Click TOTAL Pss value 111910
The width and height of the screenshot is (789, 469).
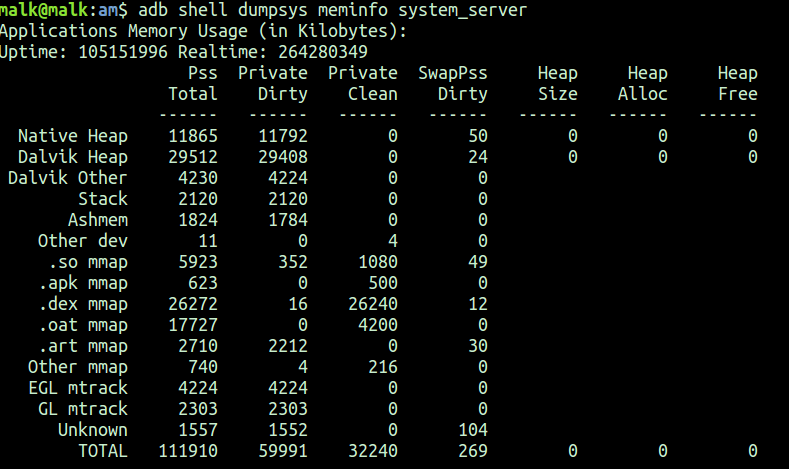[x=188, y=451]
